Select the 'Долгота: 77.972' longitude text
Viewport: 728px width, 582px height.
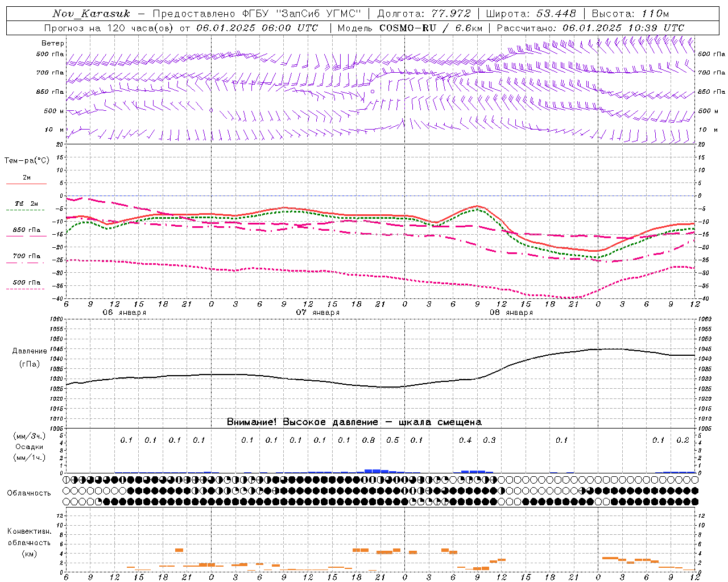424,14
